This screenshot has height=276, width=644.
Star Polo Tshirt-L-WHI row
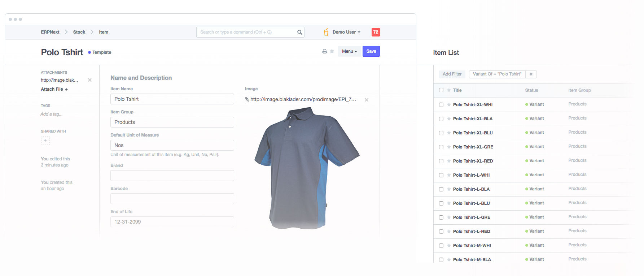tap(449, 175)
